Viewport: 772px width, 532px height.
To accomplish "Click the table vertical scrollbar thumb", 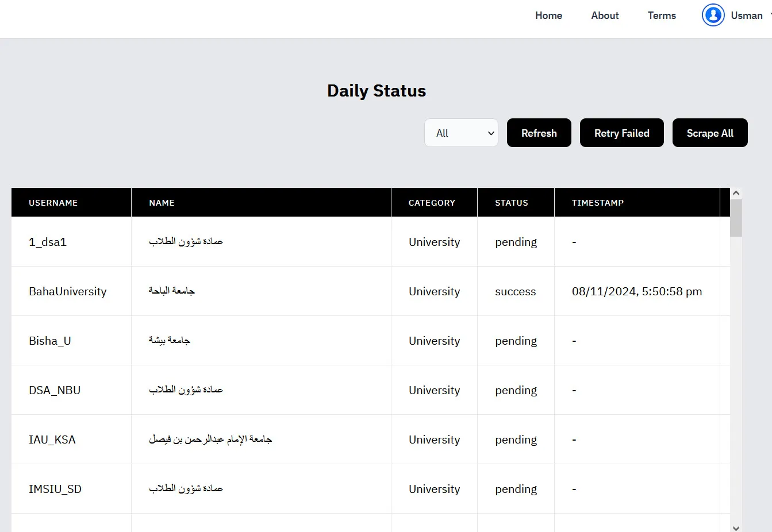I will click(736, 218).
